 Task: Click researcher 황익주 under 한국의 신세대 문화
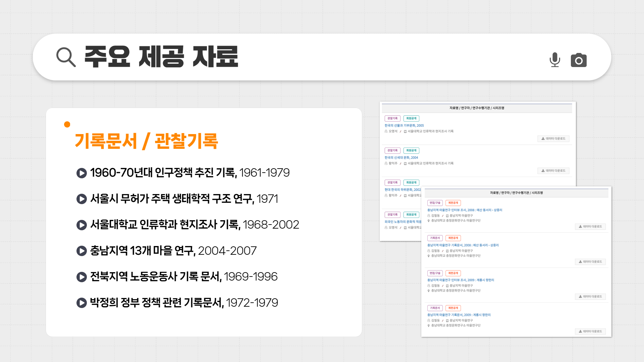tap(393, 164)
